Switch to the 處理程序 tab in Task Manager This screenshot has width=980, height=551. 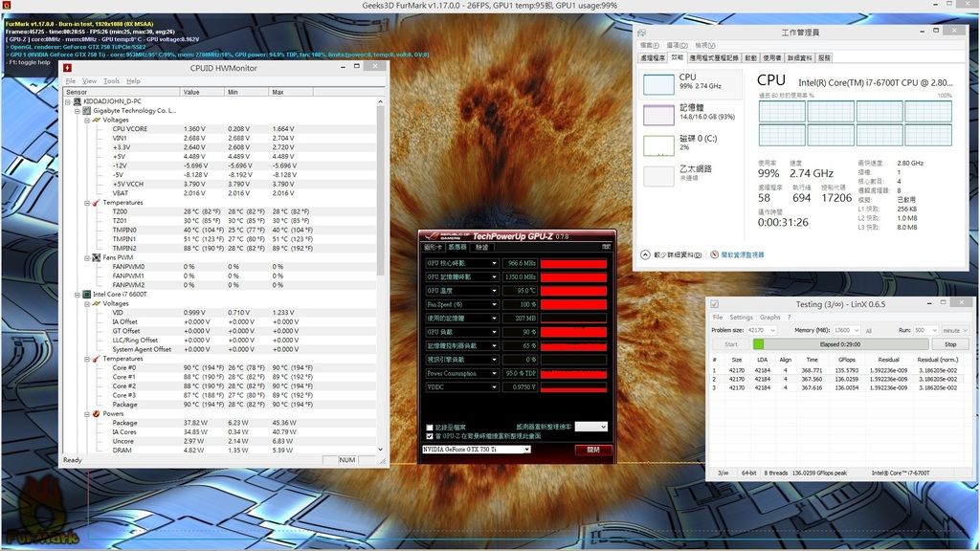coord(653,57)
